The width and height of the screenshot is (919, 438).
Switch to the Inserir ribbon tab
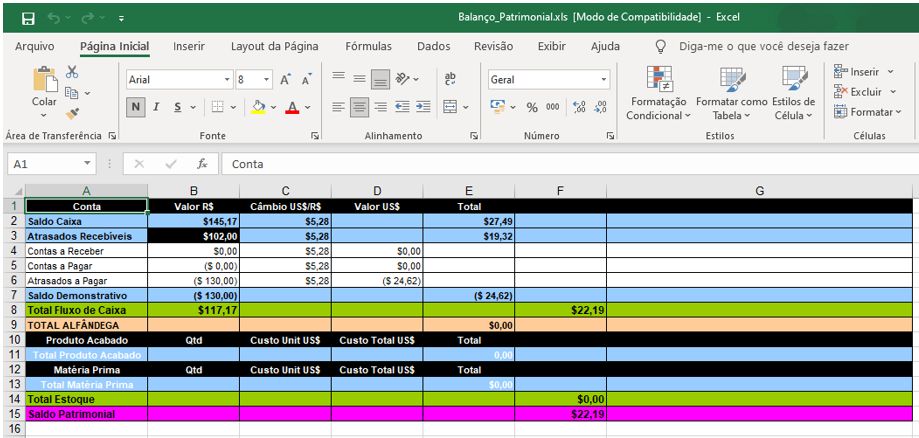tap(189, 46)
